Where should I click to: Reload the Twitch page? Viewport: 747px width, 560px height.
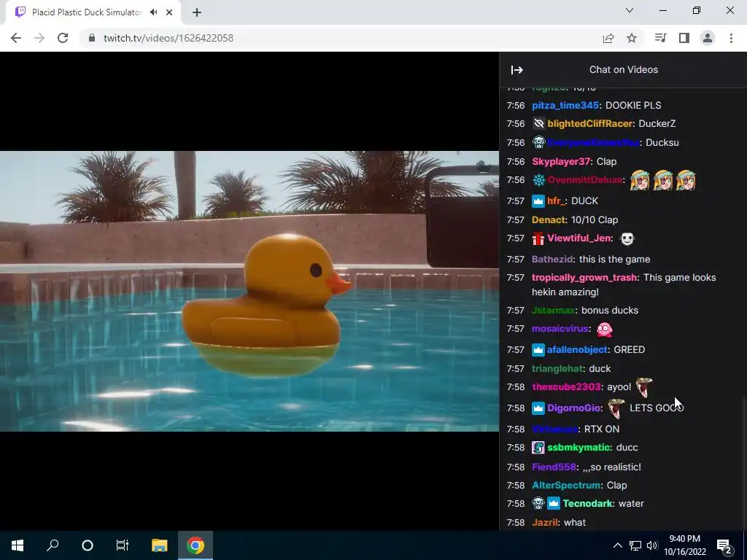point(63,38)
